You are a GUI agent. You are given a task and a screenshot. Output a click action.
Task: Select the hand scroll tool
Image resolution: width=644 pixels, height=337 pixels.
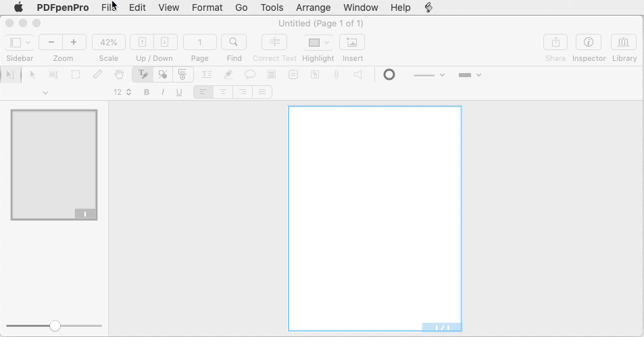pyautogui.click(x=119, y=74)
